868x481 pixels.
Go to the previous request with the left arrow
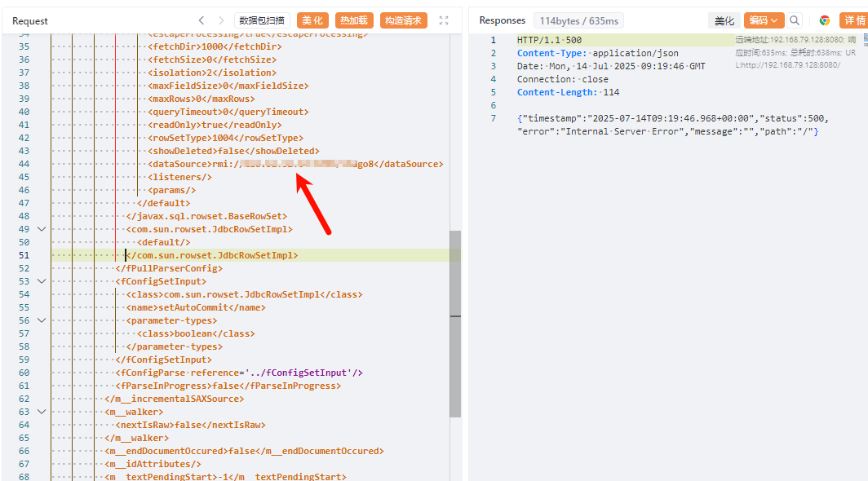[x=201, y=20]
